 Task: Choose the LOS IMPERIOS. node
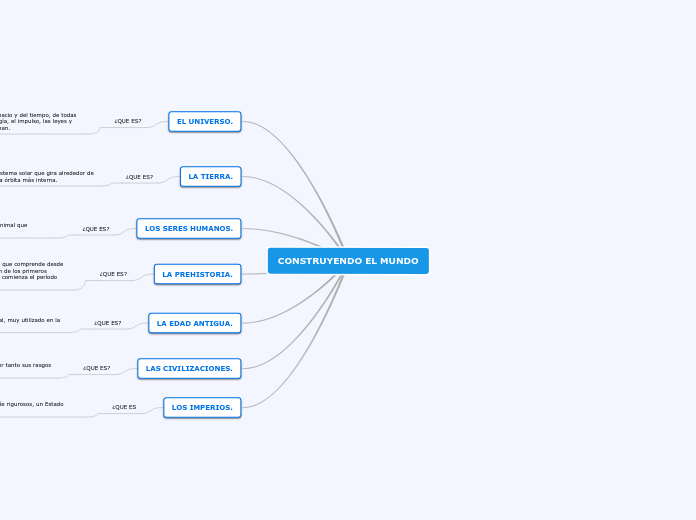(x=202, y=407)
